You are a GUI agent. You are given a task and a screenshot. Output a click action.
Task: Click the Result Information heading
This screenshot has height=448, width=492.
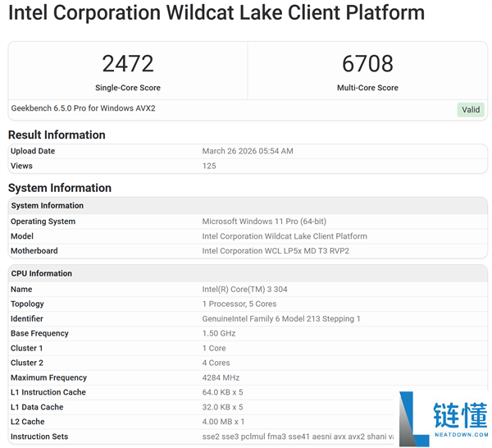(57, 135)
